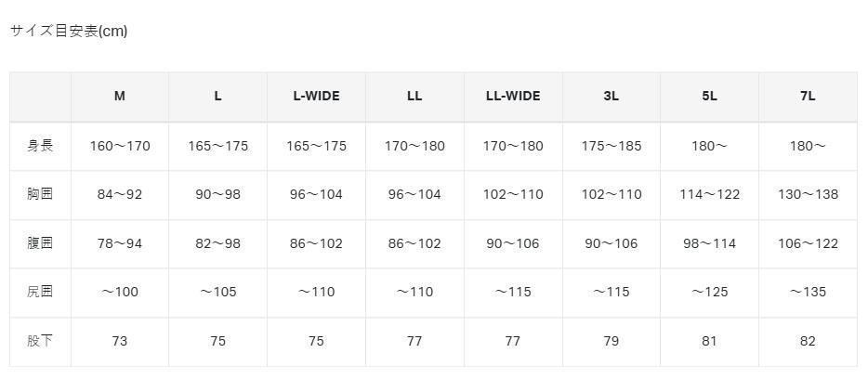The image size is (868, 379).
Task: Select the L-WIDE column header
Action: (316, 97)
